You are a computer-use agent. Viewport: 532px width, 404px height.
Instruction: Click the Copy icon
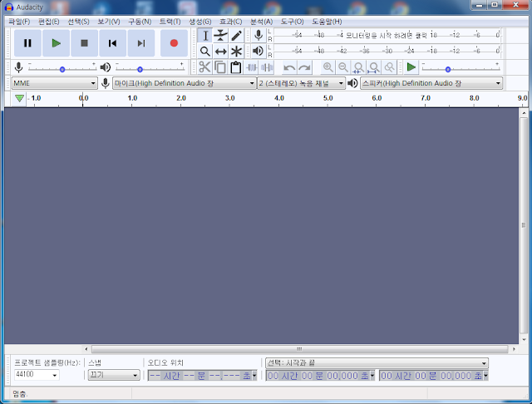pyautogui.click(x=220, y=67)
